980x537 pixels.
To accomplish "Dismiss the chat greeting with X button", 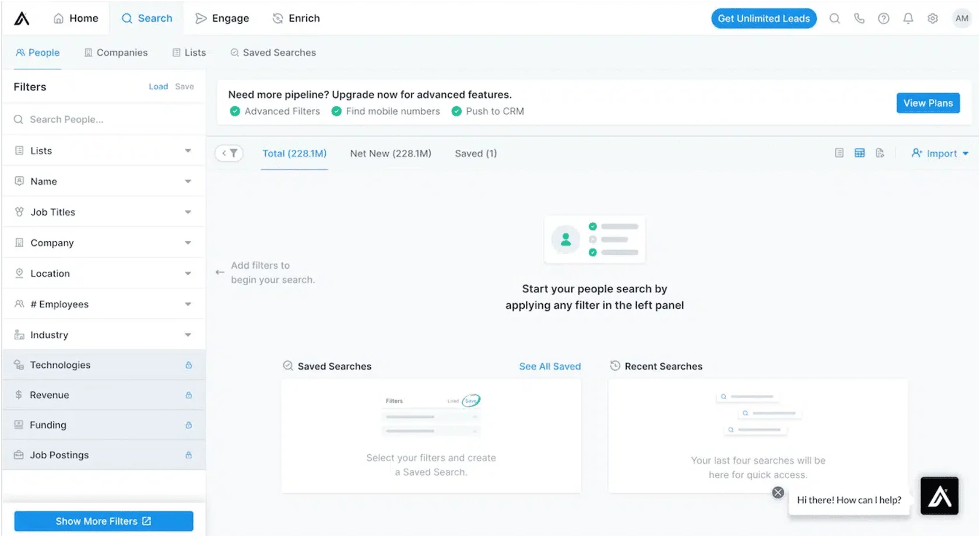I will tap(778, 493).
